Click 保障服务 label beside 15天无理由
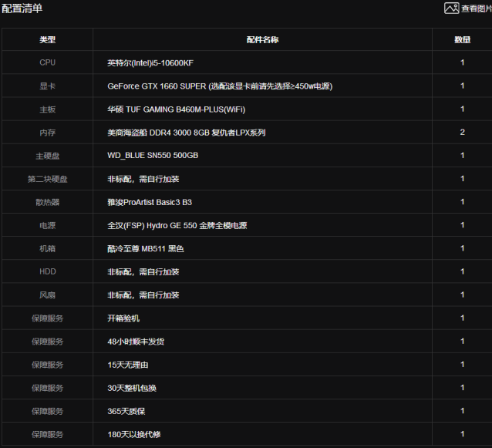The height and width of the screenshot is (448, 492). [47, 365]
